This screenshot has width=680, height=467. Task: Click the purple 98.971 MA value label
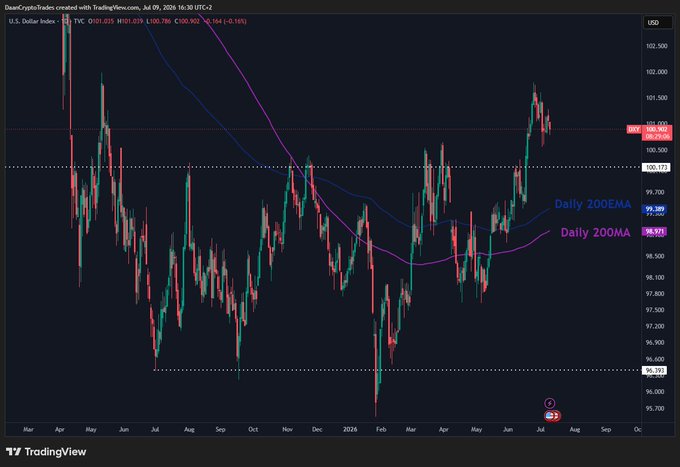654,232
